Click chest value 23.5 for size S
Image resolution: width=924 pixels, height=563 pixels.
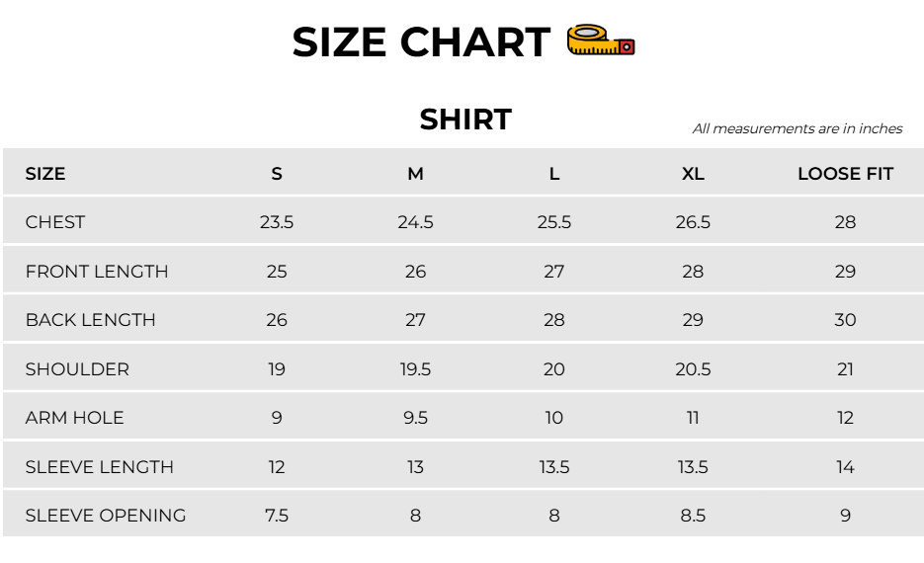[x=277, y=222]
